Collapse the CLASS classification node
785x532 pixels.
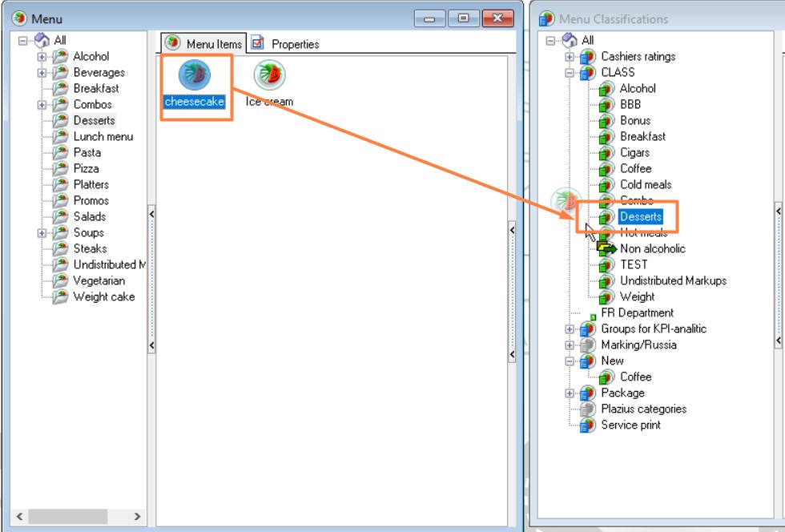[x=570, y=73]
